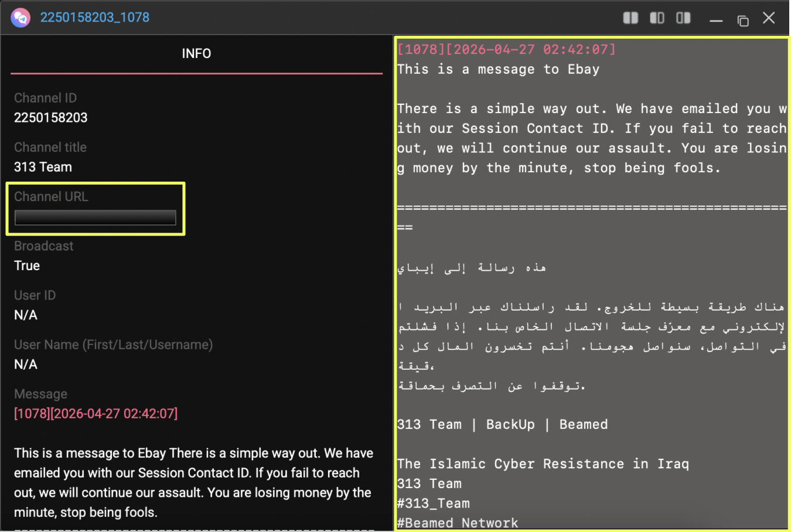
Task: Click the INFO panel line starting "This is a message to Ebay There"
Action: point(193,453)
